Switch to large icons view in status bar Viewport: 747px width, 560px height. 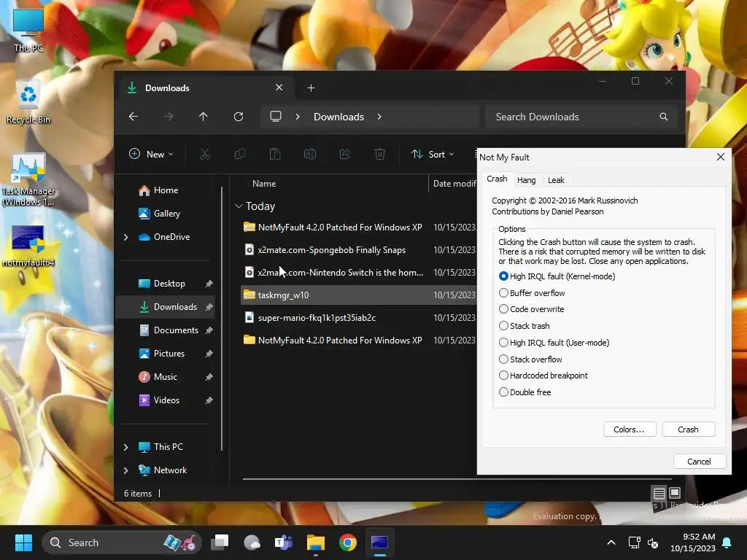(675, 493)
